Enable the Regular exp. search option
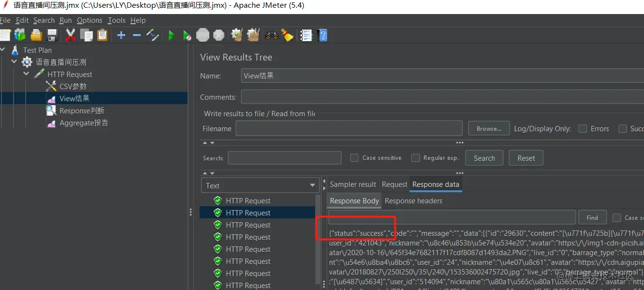This screenshot has height=290, width=644. pos(415,158)
